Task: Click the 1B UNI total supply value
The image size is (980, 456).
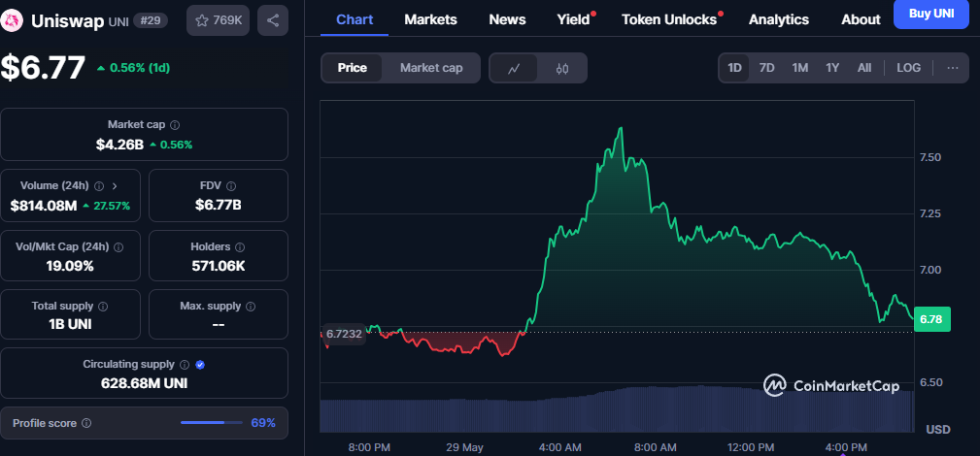Action: click(70, 325)
